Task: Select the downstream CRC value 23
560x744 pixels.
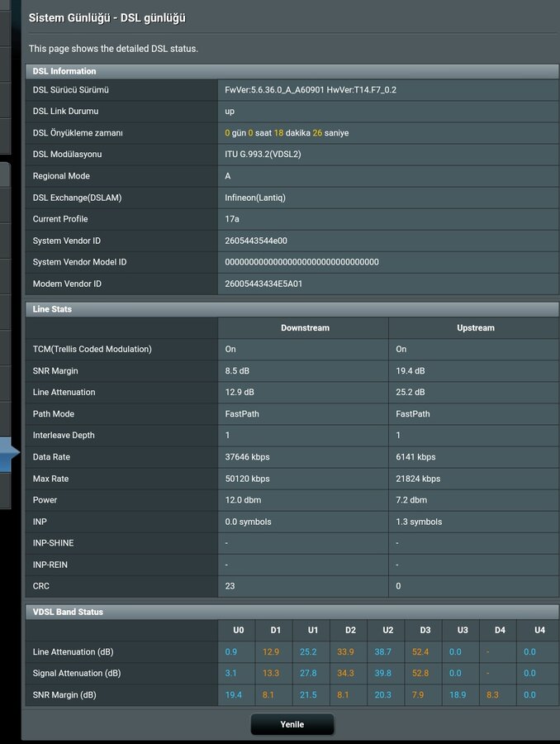Action: click(230, 586)
